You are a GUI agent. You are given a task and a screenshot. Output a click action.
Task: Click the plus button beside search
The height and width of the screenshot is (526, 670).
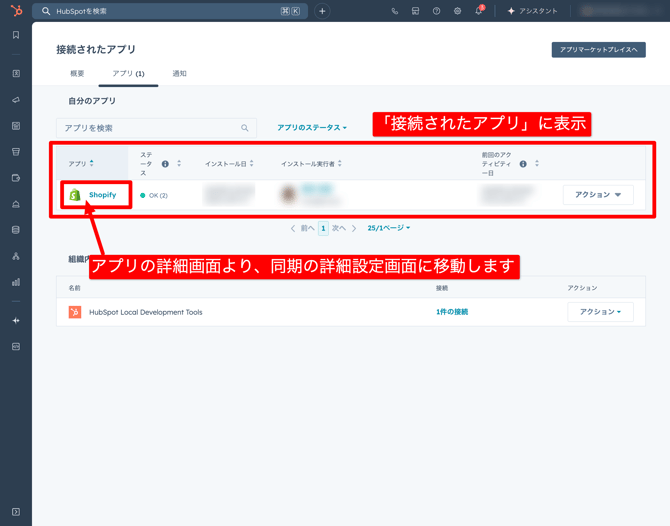point(322,11)
